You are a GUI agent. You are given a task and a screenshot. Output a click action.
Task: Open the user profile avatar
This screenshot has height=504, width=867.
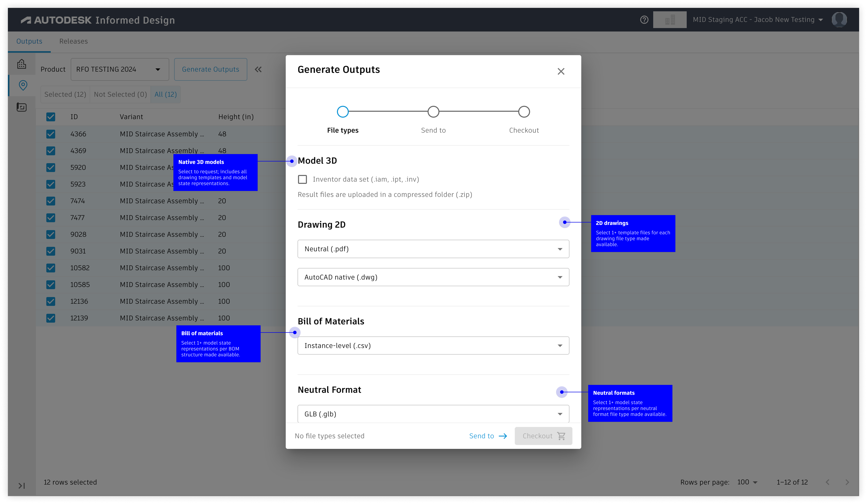839,20
